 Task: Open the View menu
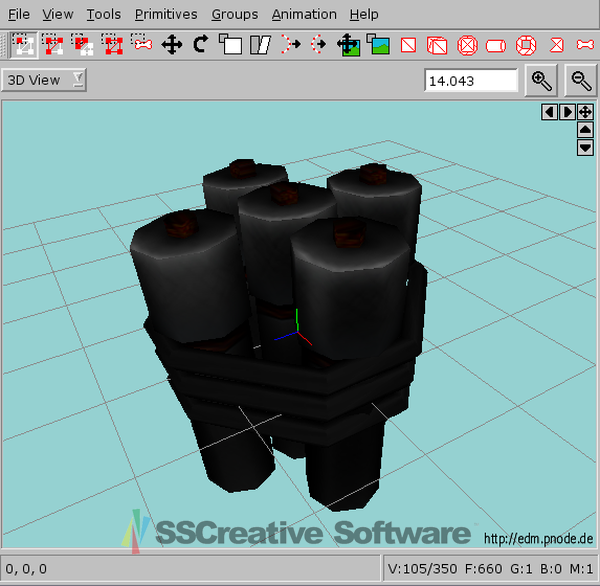click(58, 15)
